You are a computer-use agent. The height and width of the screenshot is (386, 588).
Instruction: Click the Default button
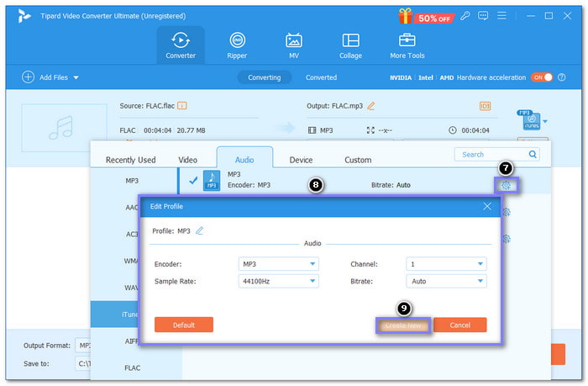(x=184, y=325)
